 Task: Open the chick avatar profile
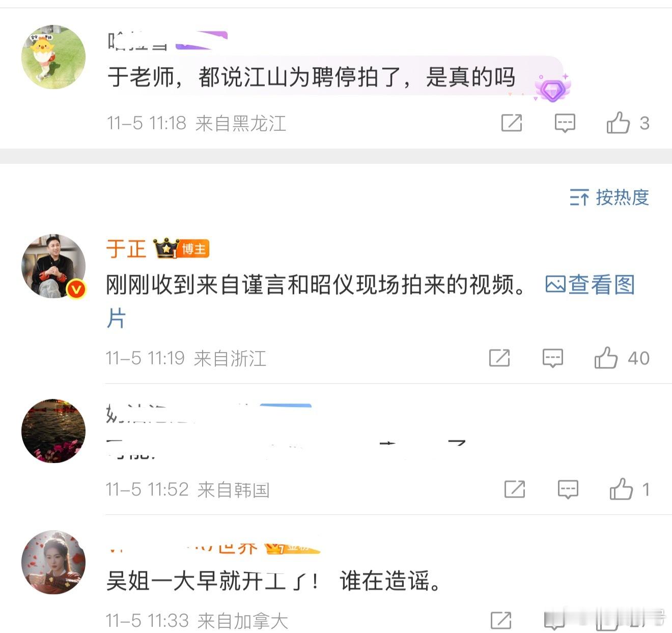tap(53, 57)
